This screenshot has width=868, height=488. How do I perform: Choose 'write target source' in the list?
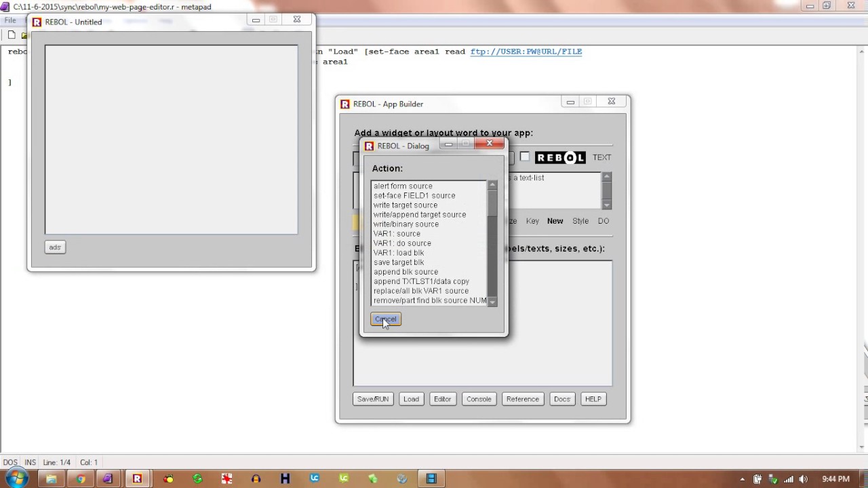click(406, 205)
